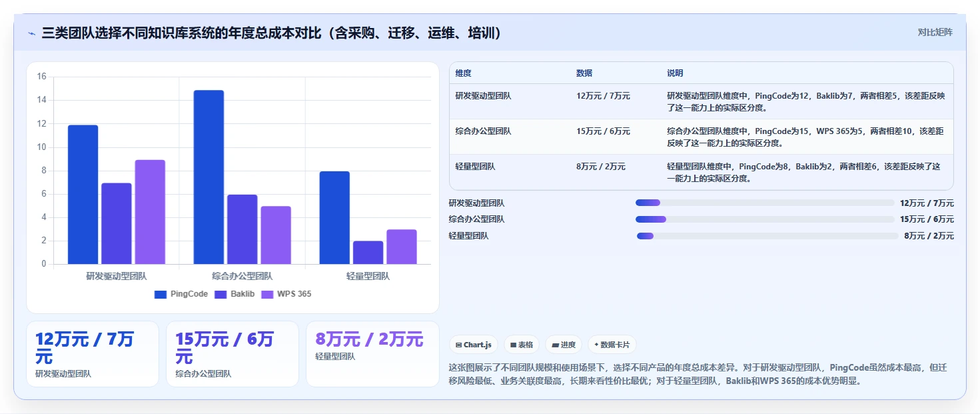The width and height of the screenshot is (980, 414).
Task: Click progress row label 轻量型团队
Action: tap(469, 236)
